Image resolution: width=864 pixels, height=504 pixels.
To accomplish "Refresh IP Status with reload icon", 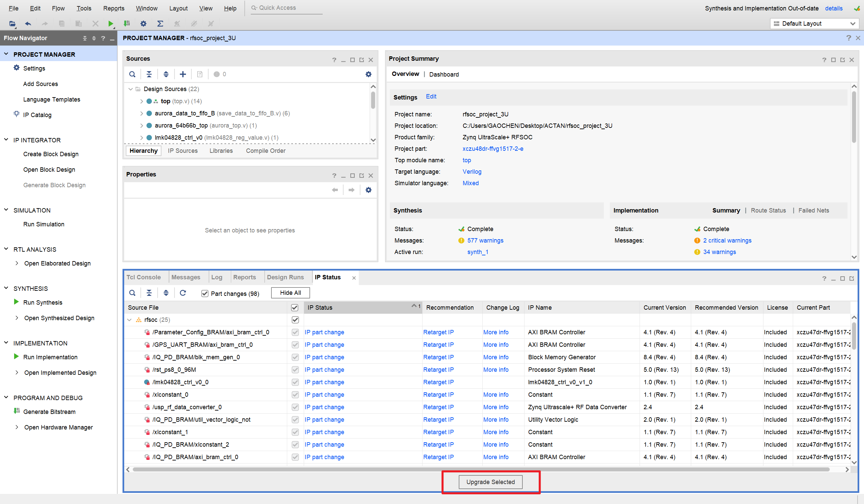I will click(x=183, y=292).
